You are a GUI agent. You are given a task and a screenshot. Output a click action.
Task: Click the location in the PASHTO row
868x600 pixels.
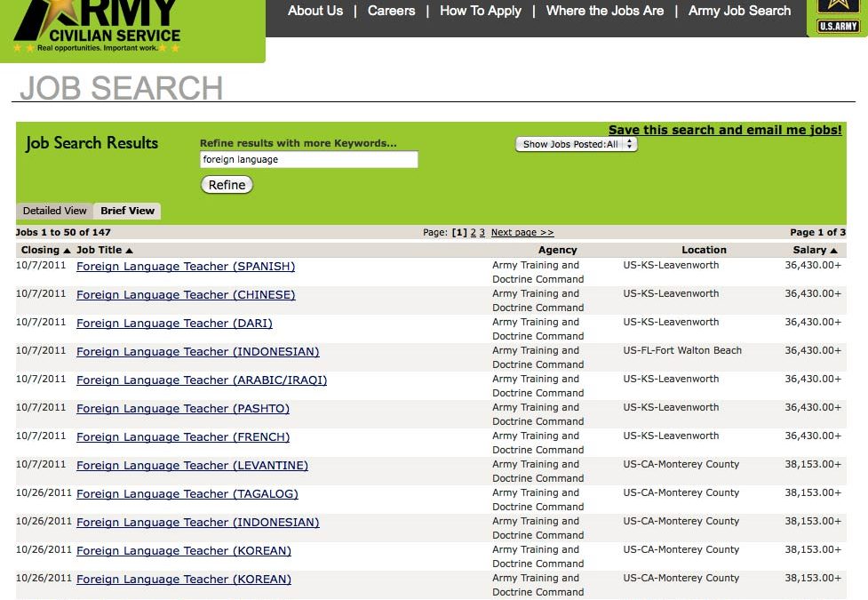[671, 407]
